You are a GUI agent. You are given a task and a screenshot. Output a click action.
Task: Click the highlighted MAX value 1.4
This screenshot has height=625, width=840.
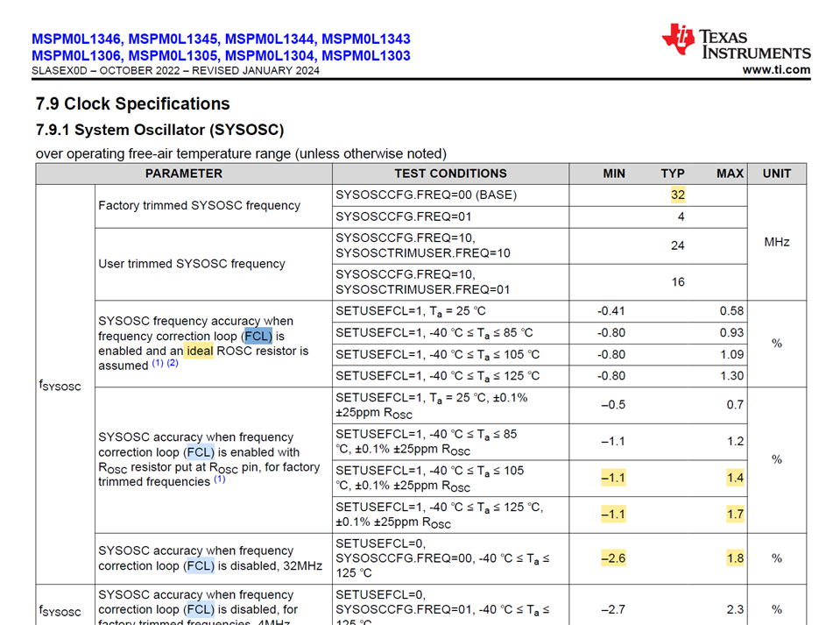[736, 478]
